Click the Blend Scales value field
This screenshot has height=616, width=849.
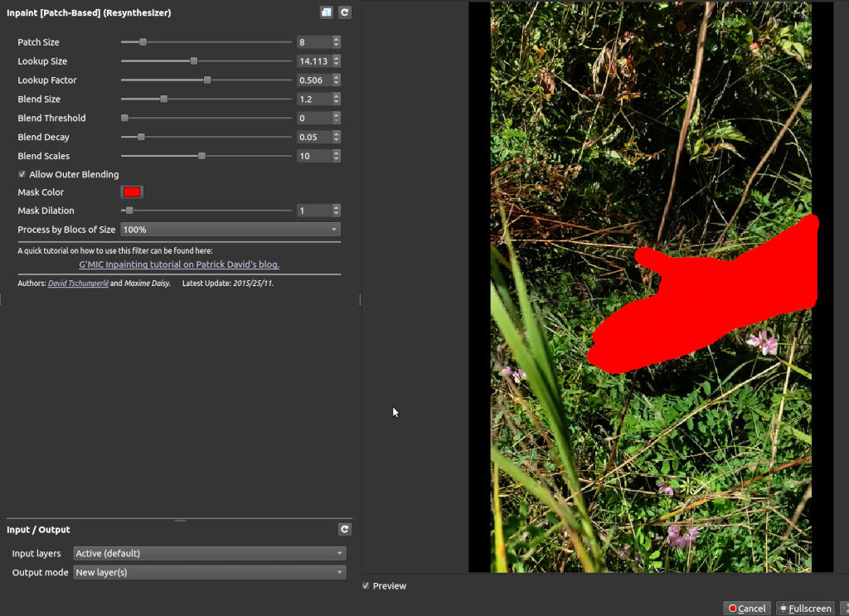314,156
